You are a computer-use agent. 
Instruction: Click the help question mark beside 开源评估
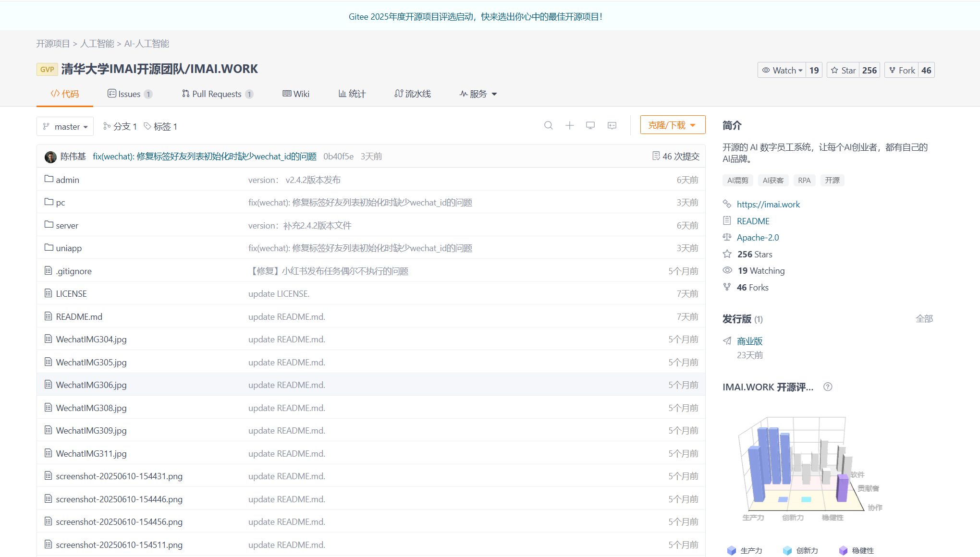click(827, 387)
